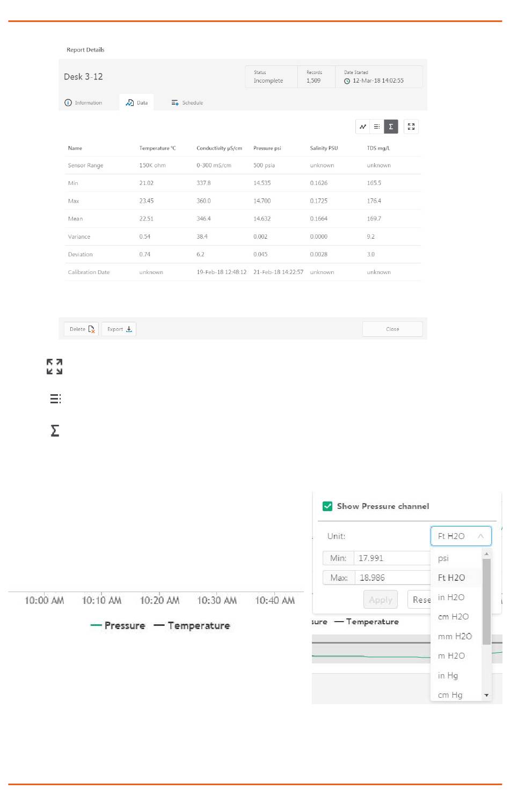This screenshot has height=812, width=510.
Task: Toggle Temperature legend entry beside settings panel
Action: click(x=367, y=622)
